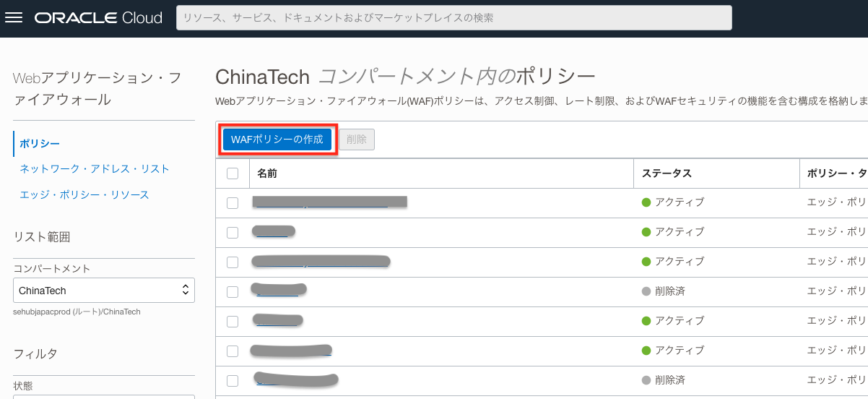Open ネットワーク・アドレス・リスト sidebar link
The height and width of the screenshot is (399, 868).
(95, 169)
